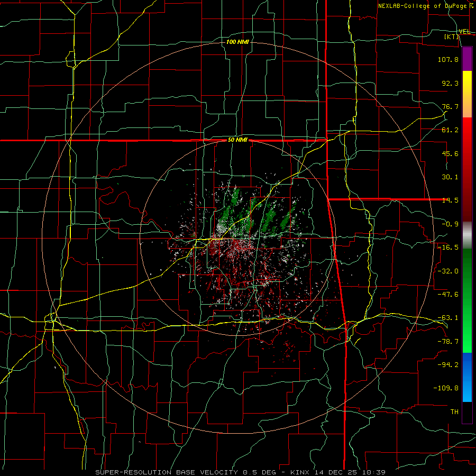Click the -78.7 legend value
The width and height of the screenshot is (476, 476).
pos(448,342)
